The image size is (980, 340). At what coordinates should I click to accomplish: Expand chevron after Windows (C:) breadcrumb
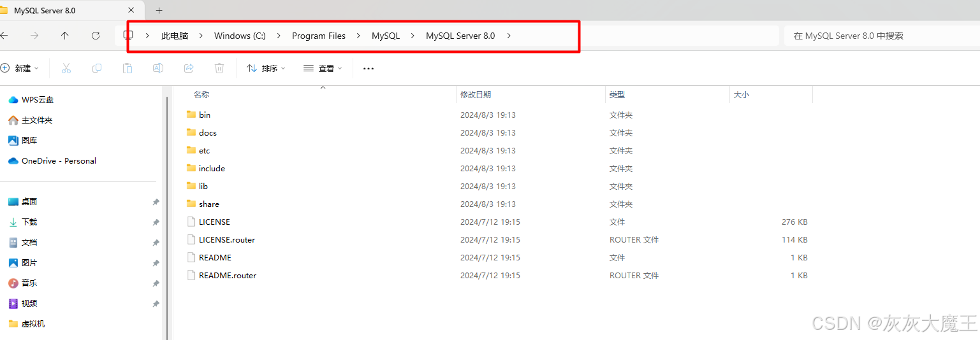279,36
